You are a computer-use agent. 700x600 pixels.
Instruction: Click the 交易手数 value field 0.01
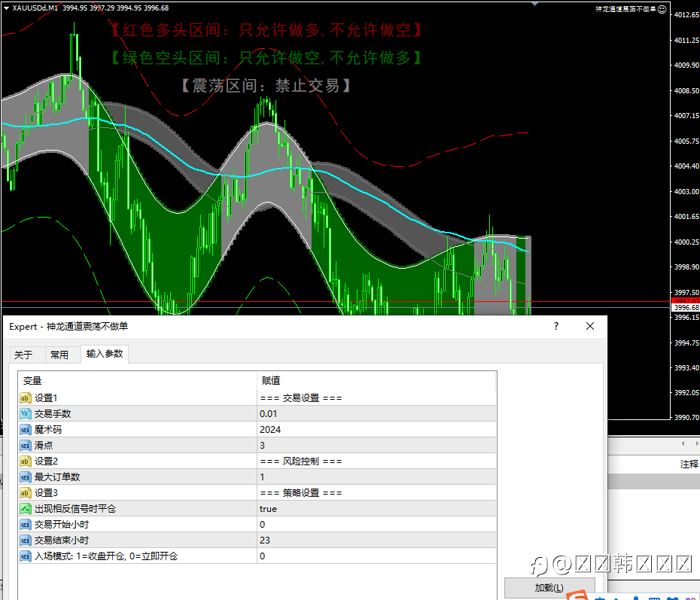[x=376, y=414]
